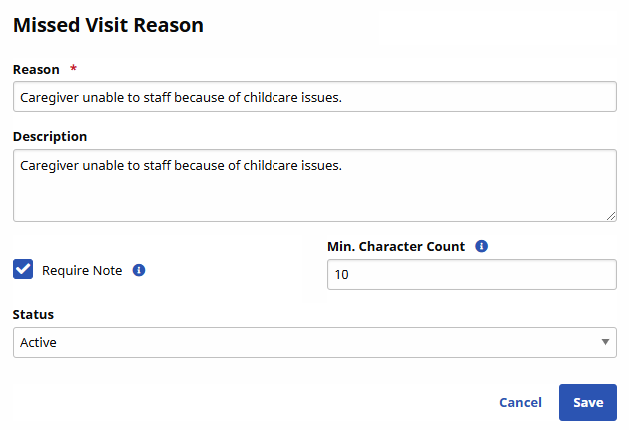This screenshot has width=629, height=430.
Task: Click the Min. Character Count info icon
Action: coord(481,246)
